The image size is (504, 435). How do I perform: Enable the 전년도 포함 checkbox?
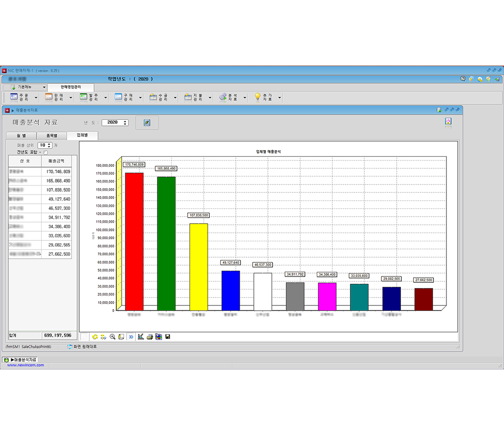[x=46, y=152]
